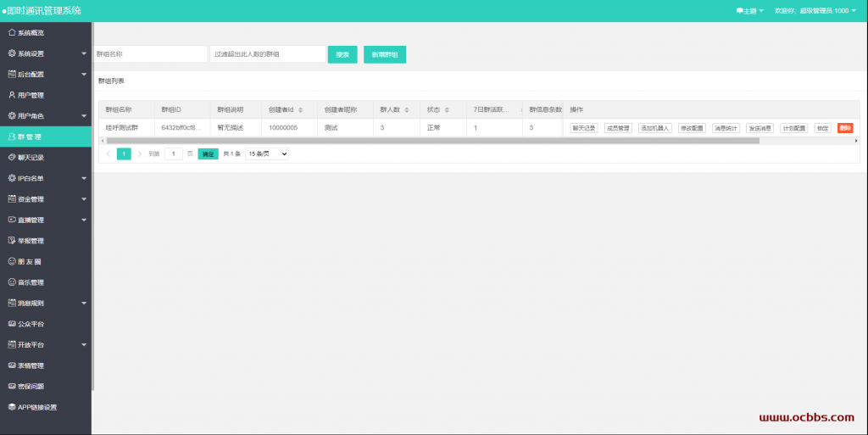Click 添加机器人 button in the row
This screenshot has width=868, height=435.
(x=655, y=128)
